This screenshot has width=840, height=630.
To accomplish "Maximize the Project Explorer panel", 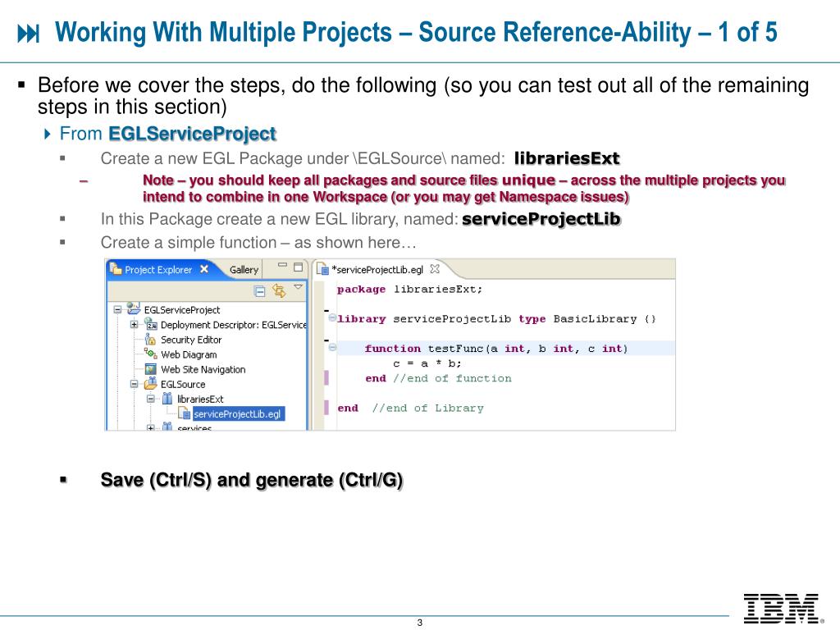I will (x=298, y=267).
